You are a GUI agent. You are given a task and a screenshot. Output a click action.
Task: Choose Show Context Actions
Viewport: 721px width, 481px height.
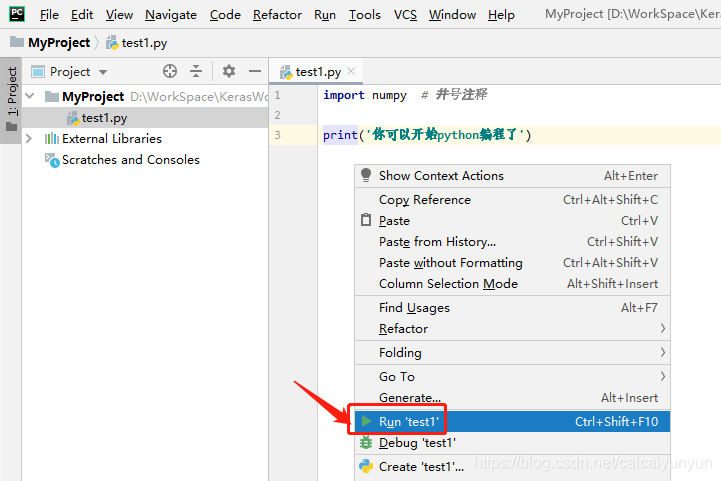pos(512,175)
